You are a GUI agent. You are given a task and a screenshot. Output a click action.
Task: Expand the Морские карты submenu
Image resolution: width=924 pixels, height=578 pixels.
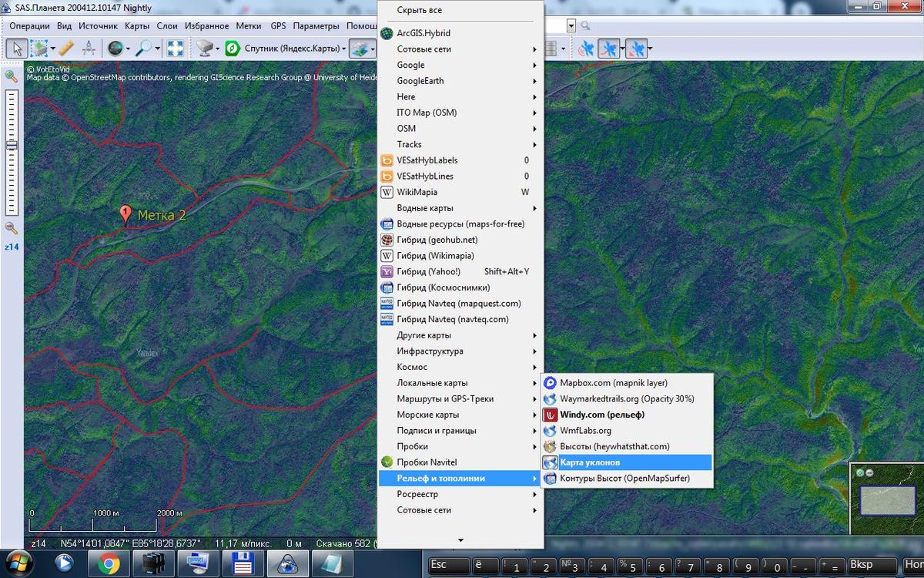[460, 415]
